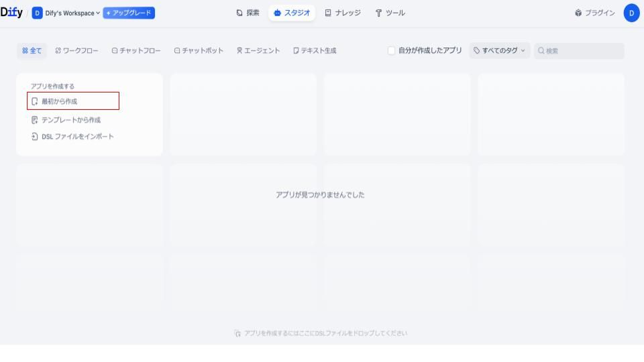Open the ナレッジ knowledge tab
This screenshot has height=362, width=644.
342,13
